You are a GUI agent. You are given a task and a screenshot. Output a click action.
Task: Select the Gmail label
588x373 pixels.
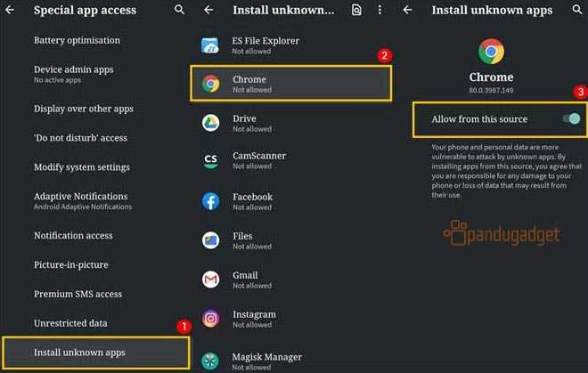[x=245, y=275]
